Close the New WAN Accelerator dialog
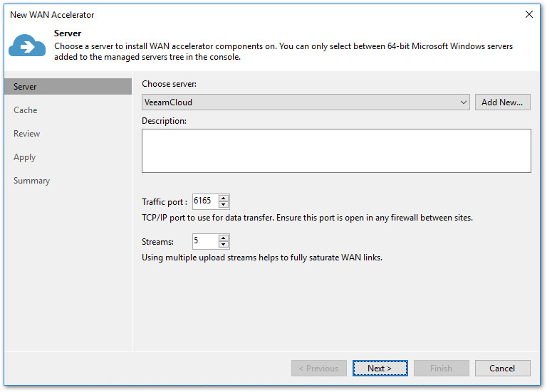547x392 pixels. coord(528,14)
